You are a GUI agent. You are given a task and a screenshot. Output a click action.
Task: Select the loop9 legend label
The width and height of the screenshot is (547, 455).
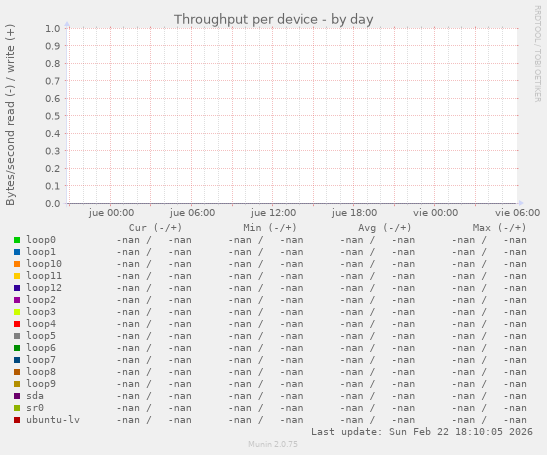tap(41, 384)
